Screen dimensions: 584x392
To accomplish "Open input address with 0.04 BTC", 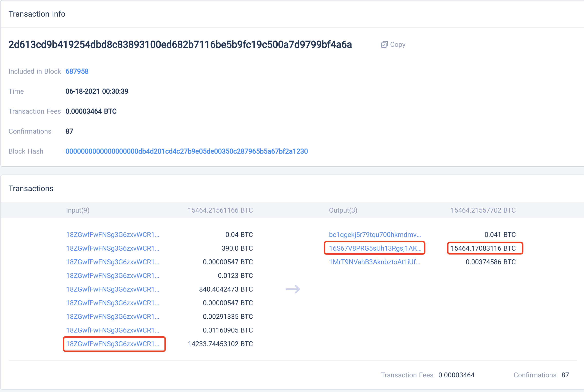I will point(112,235).
